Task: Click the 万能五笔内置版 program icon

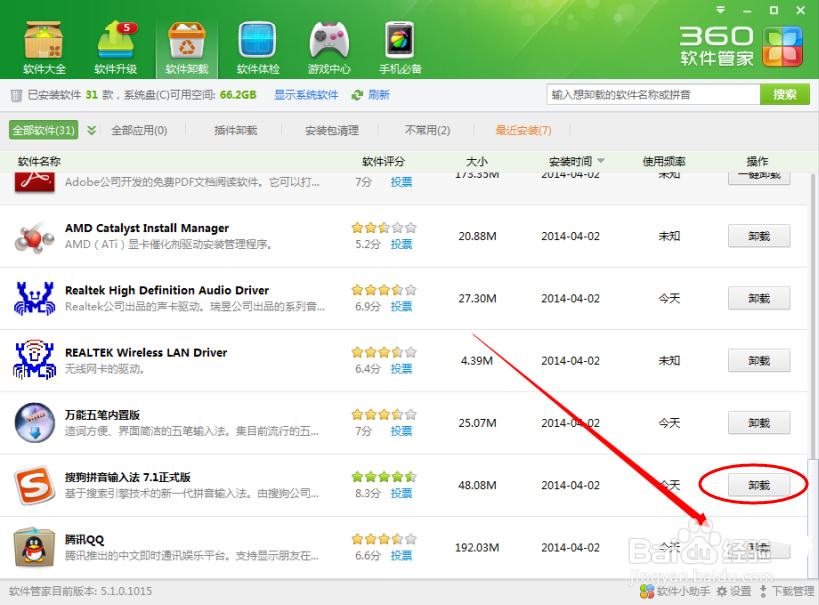Action: pyautogui.click(x=34, y=423)
